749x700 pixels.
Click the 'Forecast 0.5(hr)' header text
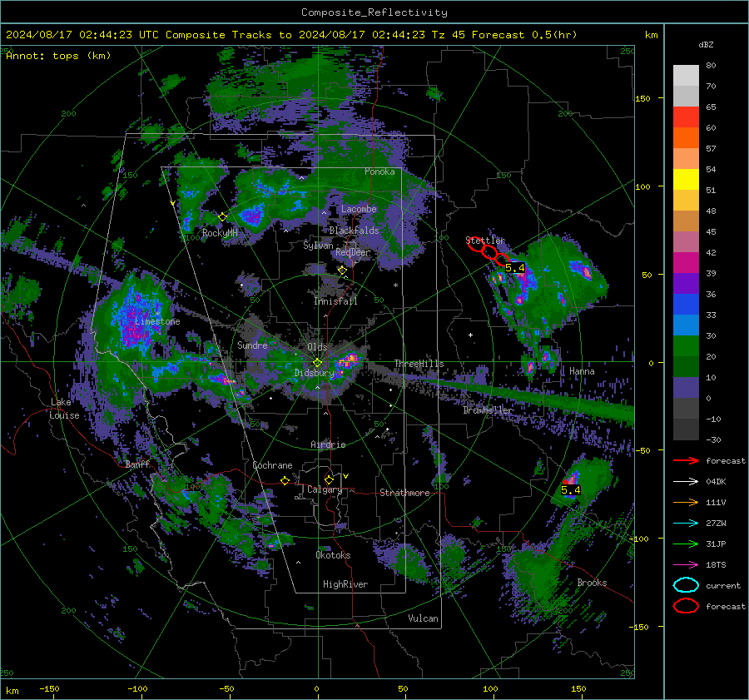[x=524, y=35]
